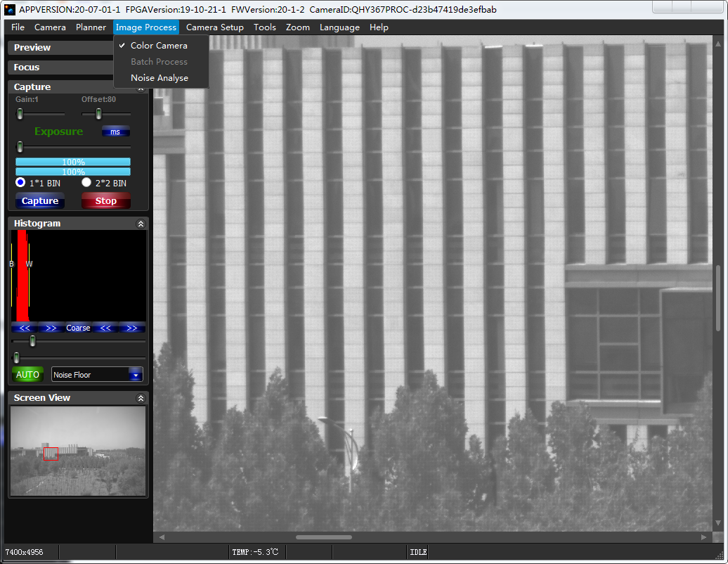The height and width of the screenshot is (564, 728).
Task: Click the histogram black point B marker
Action: [12, 264]
